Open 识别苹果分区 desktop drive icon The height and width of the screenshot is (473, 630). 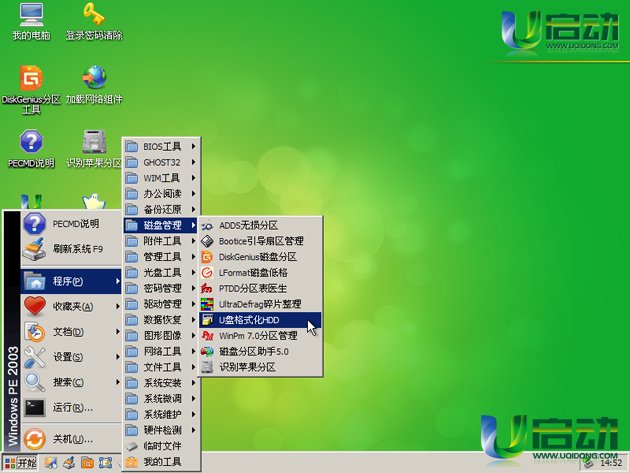94,149
